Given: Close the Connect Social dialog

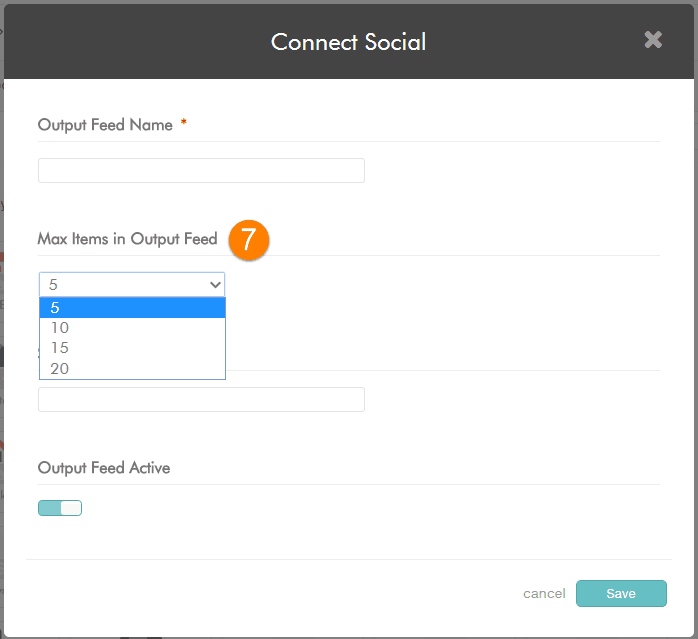Looking at the screenshot, I should pyautogui.click(x=653, y=40).
